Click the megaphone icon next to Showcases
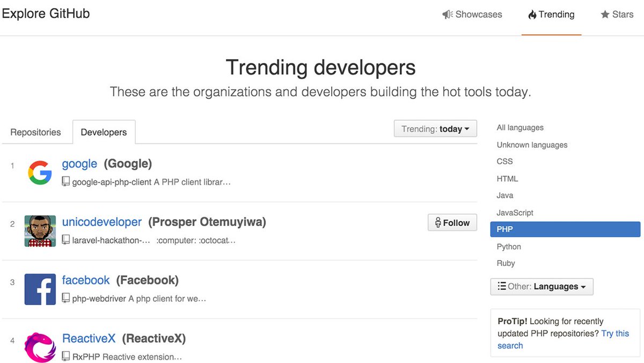Image resolution: width=644 pixels, height=363 pixels. (x=448, y=14)
